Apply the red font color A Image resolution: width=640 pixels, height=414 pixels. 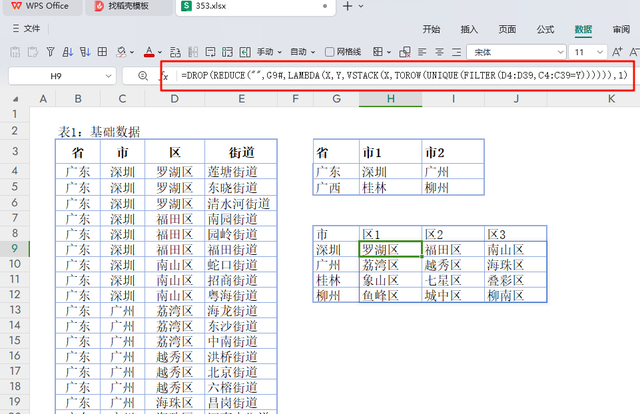(x=149, y=52)
